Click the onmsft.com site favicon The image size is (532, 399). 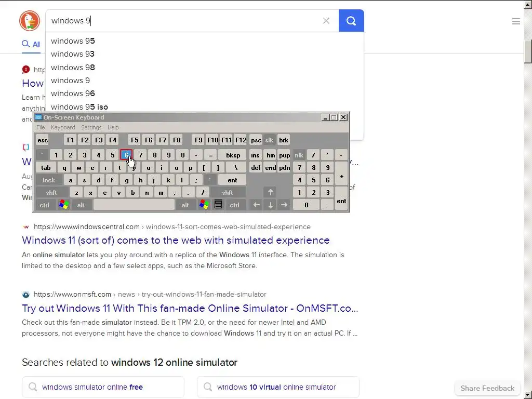(26, 295)
